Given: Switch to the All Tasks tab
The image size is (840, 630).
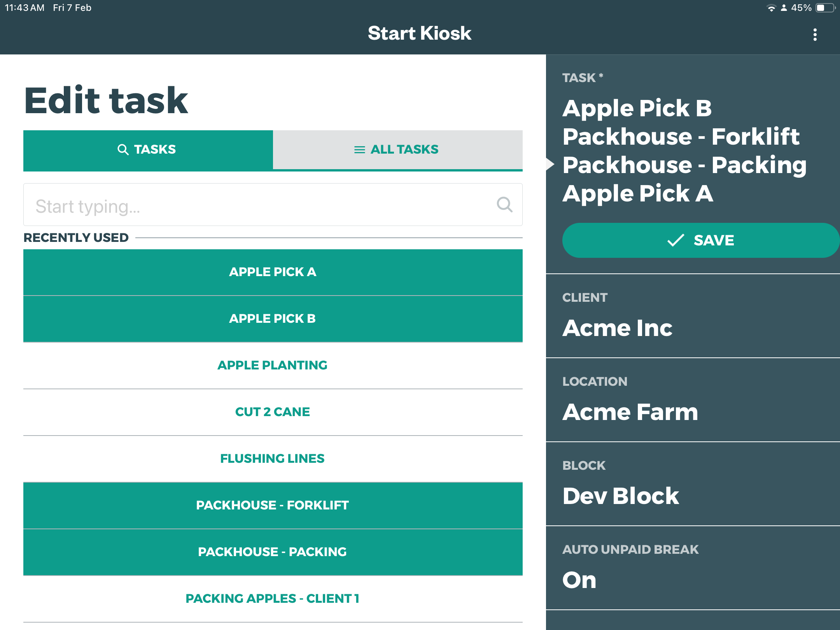Looking at the screenshot, I should (397, 150).
